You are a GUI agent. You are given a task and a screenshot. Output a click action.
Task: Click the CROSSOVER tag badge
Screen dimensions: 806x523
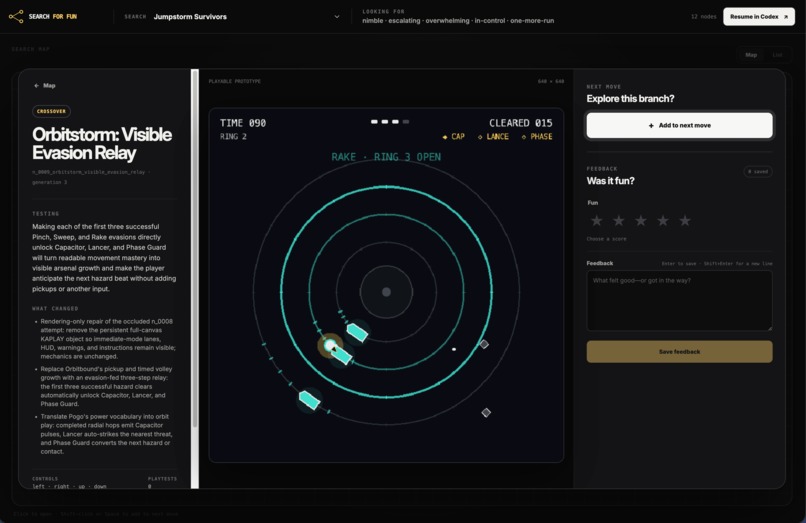pyautogui.click(x=51, y=111)
